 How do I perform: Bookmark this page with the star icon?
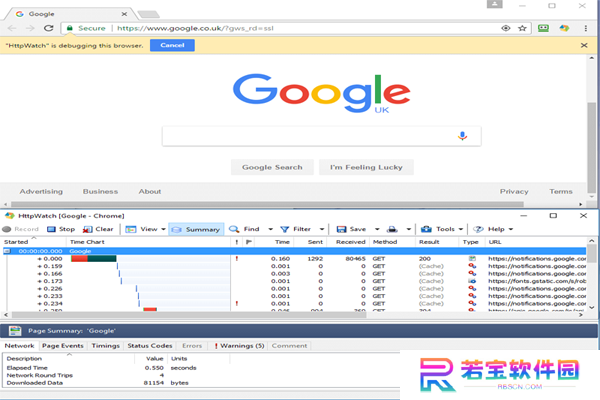(x=522, y=28)
